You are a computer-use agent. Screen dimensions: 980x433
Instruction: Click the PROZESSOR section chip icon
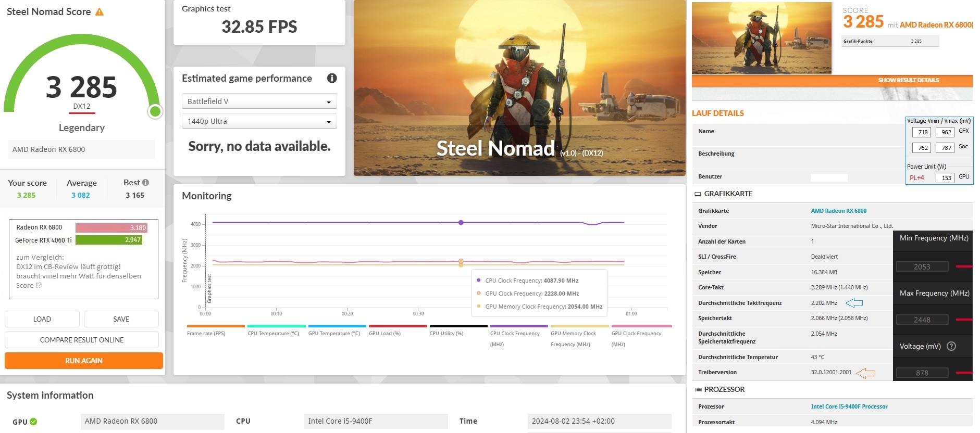pyautogui.click(x=698, y=390)
